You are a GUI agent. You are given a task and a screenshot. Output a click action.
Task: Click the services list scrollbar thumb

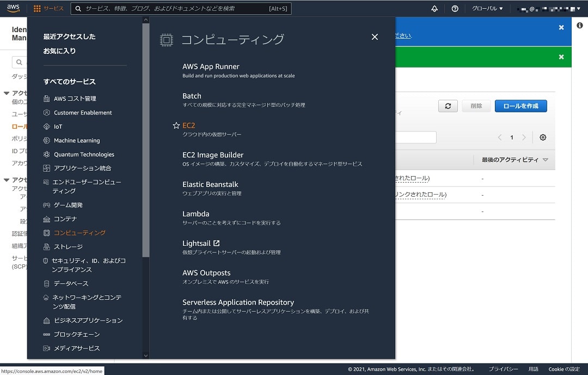(x=146, y=140)
